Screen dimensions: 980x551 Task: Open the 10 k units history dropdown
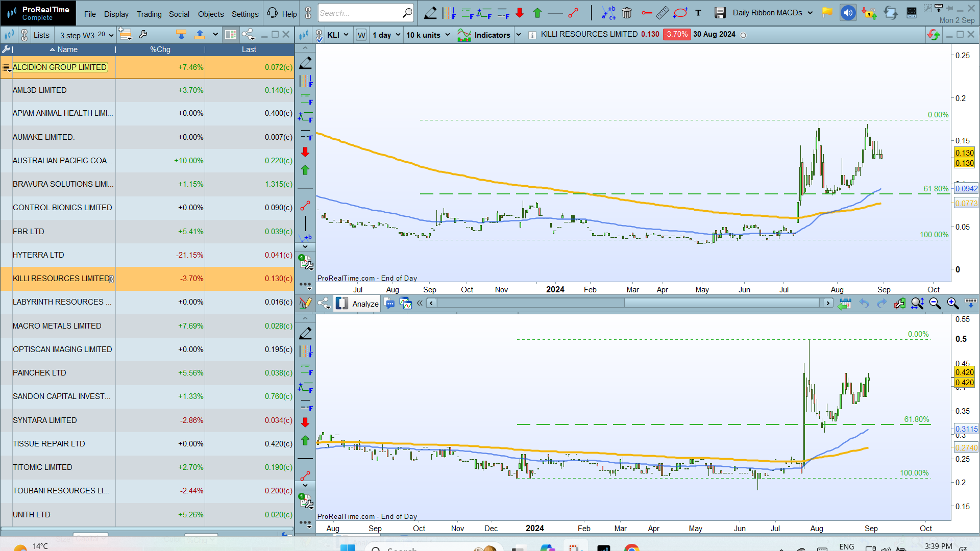(428, 35)
